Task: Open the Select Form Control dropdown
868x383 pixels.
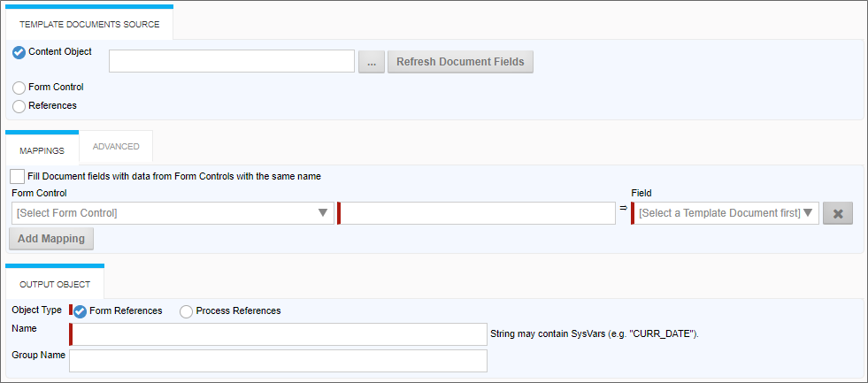Action: click(x=173, y=213)
